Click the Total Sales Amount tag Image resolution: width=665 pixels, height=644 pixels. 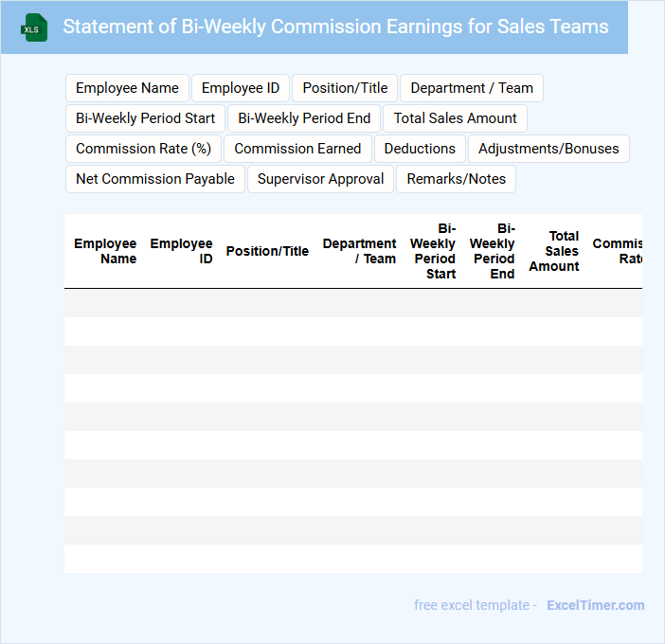(x=456, y=118)
